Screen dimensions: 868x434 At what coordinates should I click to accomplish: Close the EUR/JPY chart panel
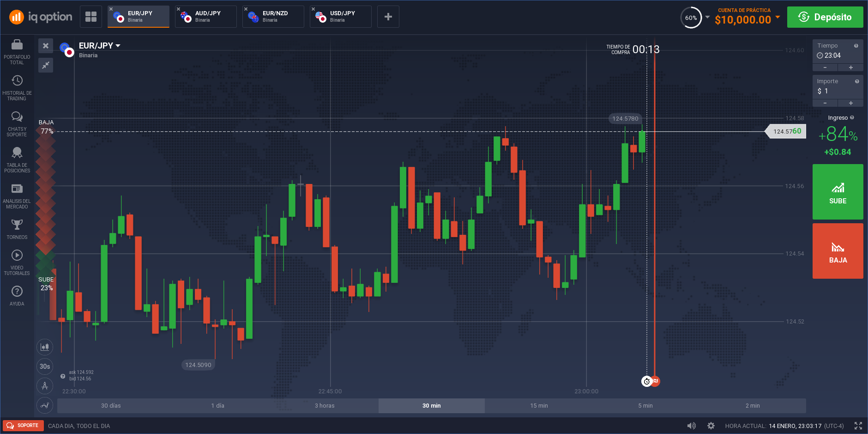(46, 46)
